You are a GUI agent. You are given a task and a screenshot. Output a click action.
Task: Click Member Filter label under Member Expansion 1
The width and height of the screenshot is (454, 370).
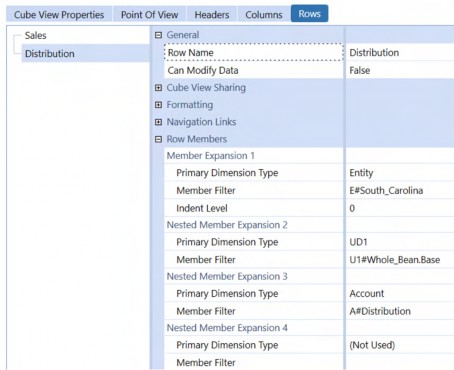click(206, 190)
